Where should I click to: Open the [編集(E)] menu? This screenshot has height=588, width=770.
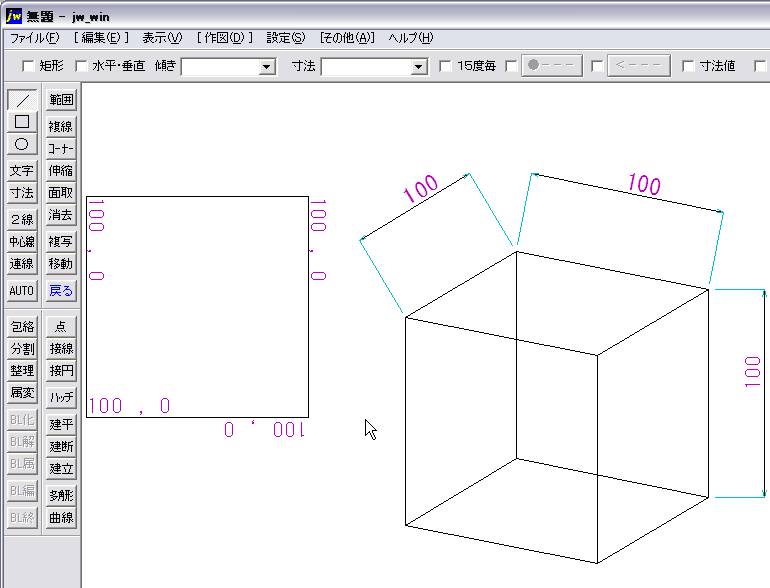click(101, 38)
